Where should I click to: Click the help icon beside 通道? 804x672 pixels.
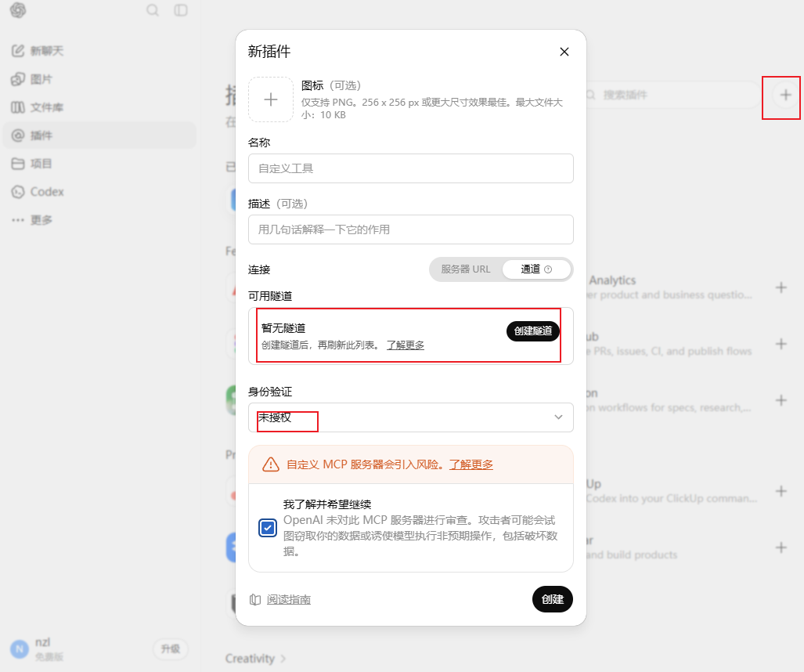click(548, 269)
